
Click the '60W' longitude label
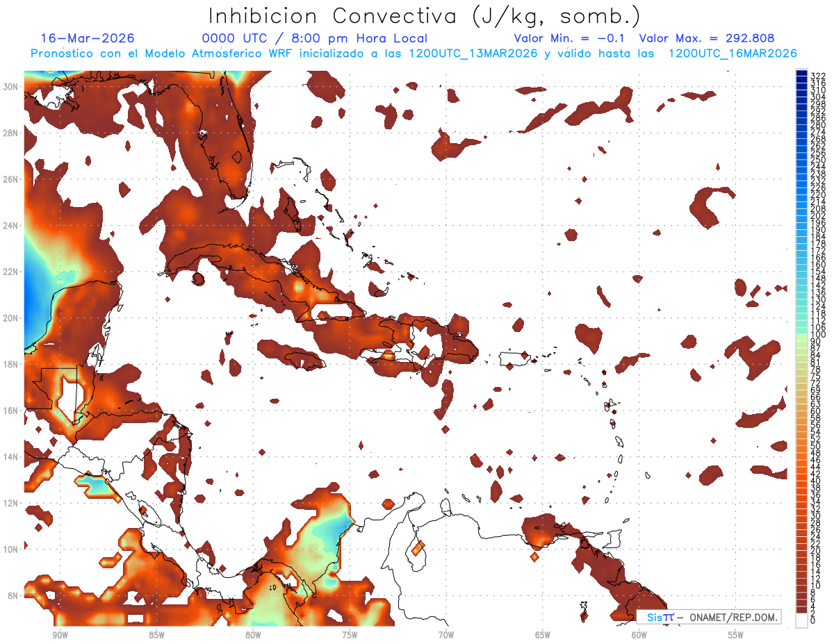[x=639, y=635]
